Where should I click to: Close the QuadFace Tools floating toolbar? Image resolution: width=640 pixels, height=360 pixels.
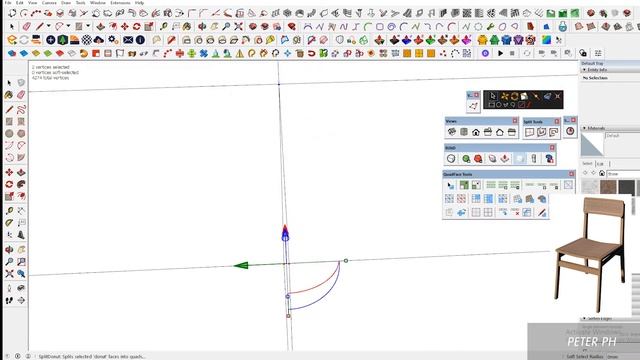tap(571, 174)
